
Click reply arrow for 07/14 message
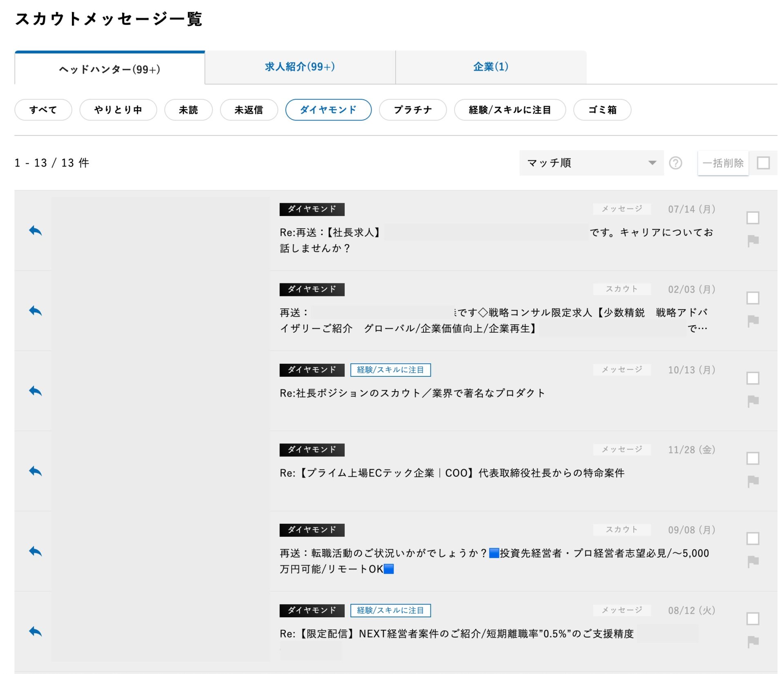pos(36,231)
